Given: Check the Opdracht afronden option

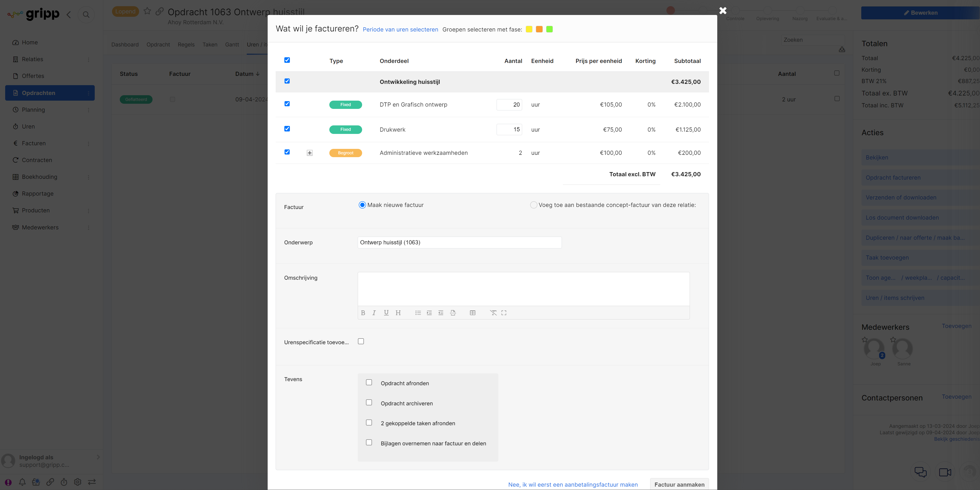Looking at the screenshot, I should pos(369,382).
